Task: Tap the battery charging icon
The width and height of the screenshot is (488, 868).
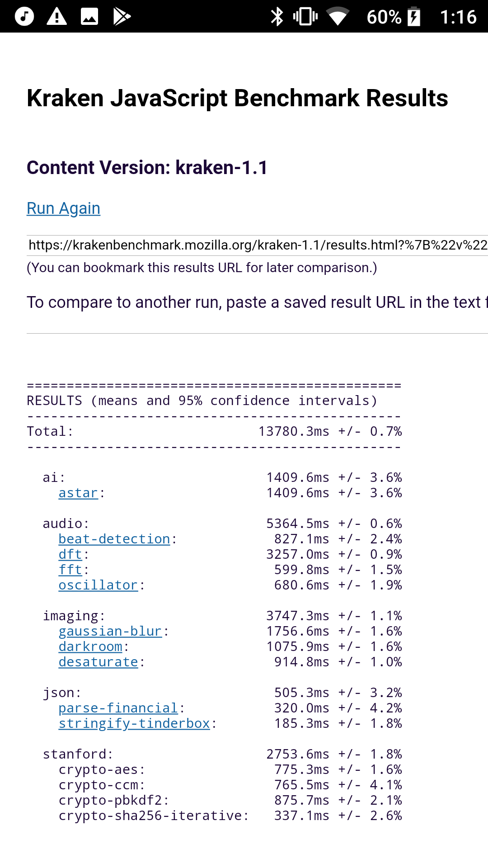Action: pyautogui.click(x=414, y=17)
